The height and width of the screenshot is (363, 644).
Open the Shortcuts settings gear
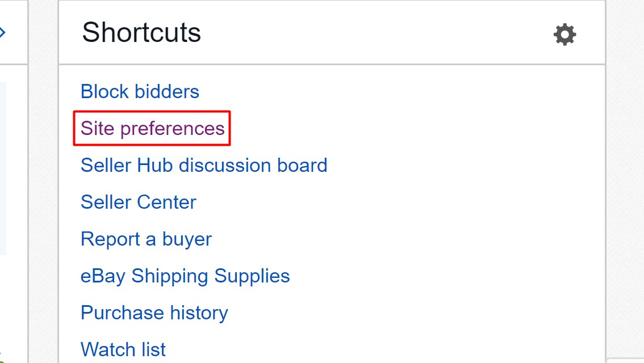[x=564, y=35]
